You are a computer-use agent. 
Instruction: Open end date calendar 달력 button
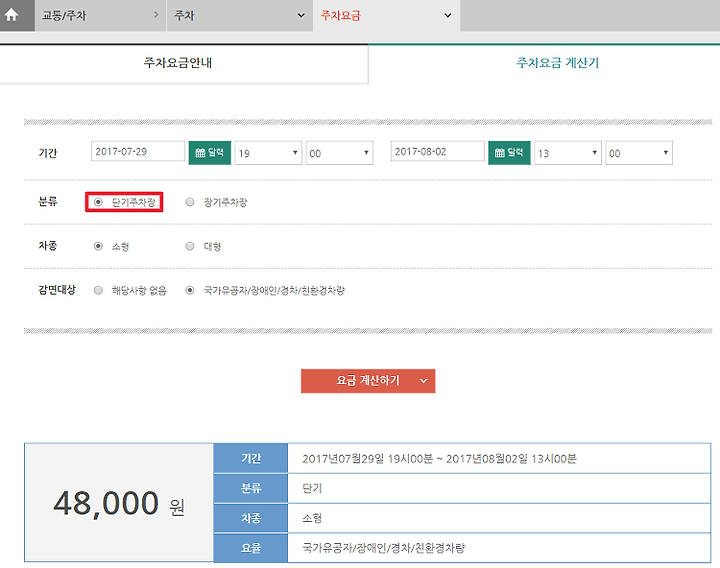[x=509, y=153]
